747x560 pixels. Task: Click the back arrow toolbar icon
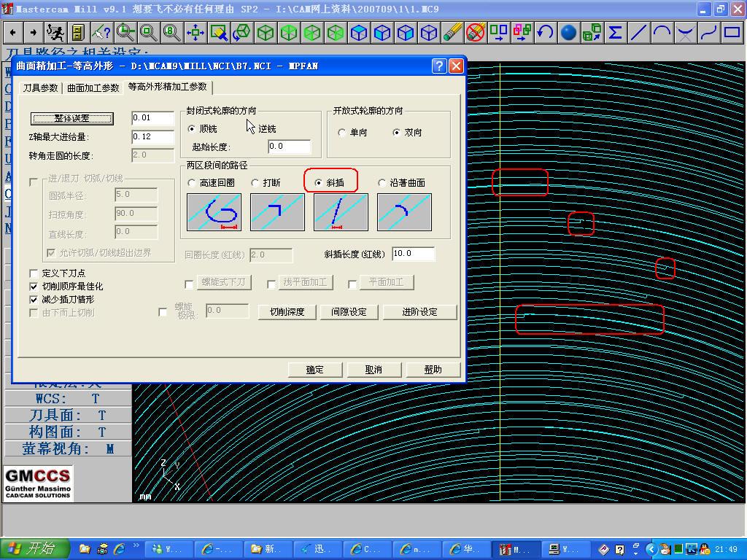[x=13, y=32]
